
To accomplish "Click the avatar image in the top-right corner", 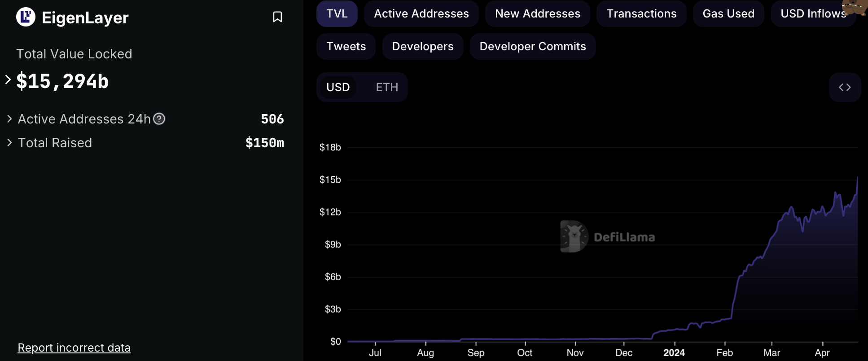I will pos(855,7).
